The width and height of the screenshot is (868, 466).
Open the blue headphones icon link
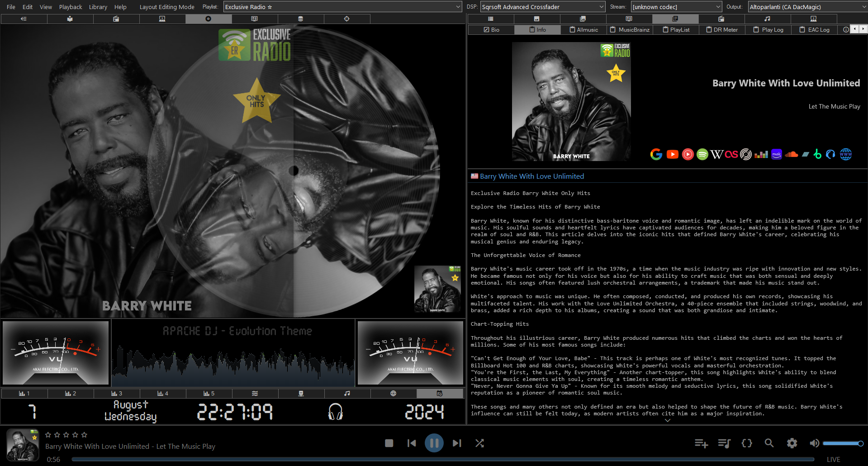pos(830,154)
